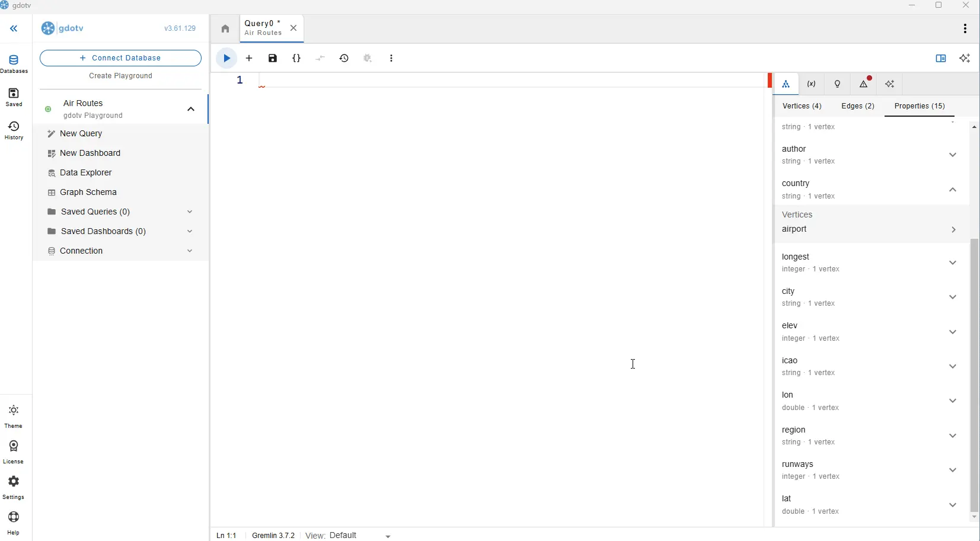
Task: Open the variables (x) panel
Action: (812, 84)
